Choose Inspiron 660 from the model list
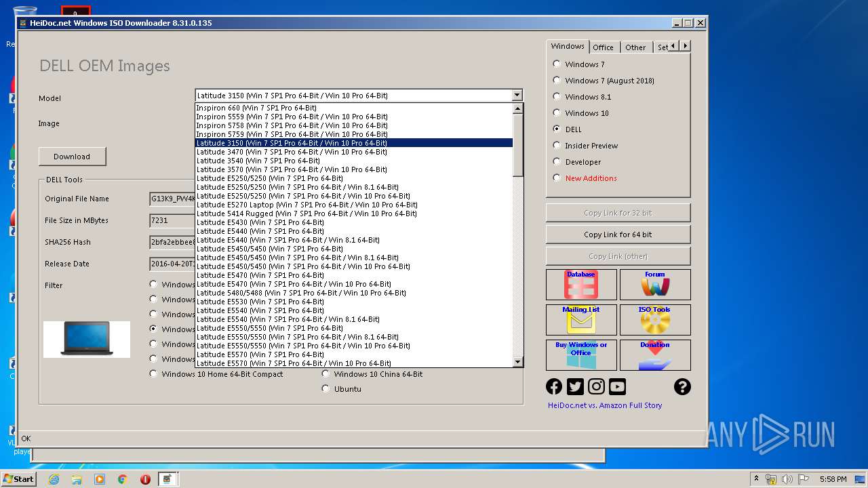Image resolution: width=868 pixels, height=488 pixels. 354,108
